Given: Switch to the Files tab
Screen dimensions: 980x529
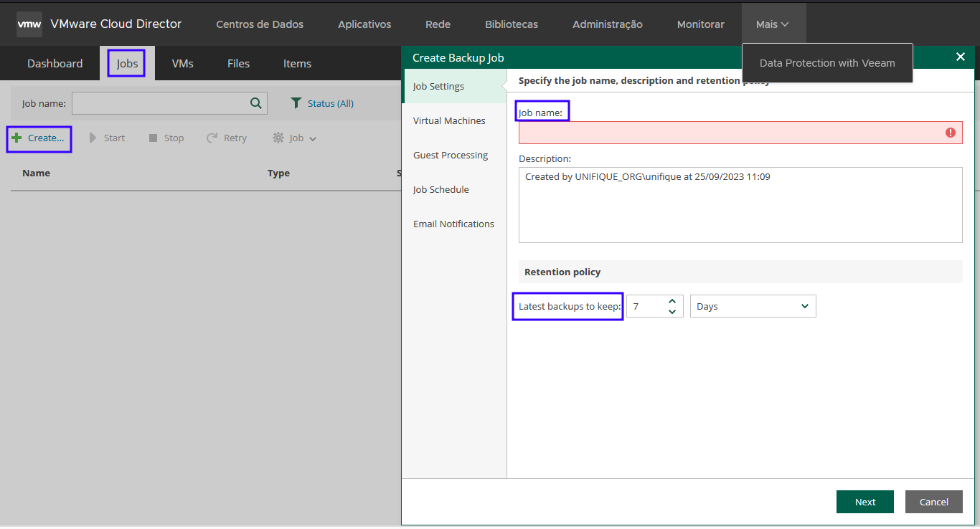Looking at the screenshot, I should click(x=238, y=64).
